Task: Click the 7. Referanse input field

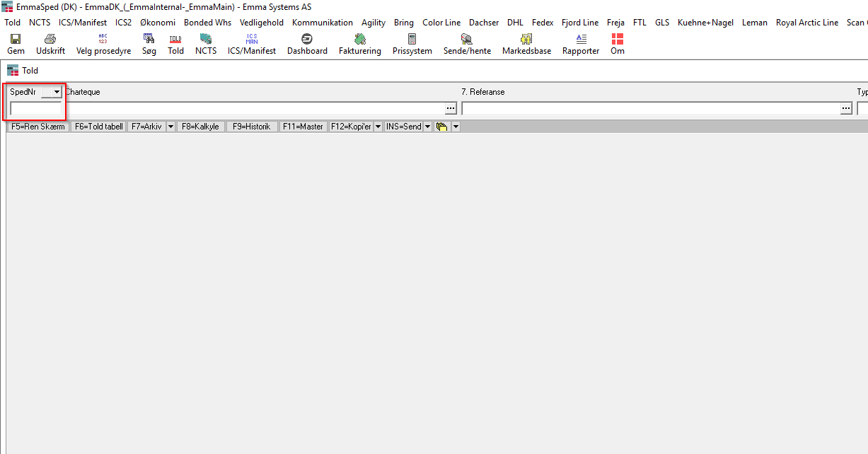Action: [651, 108]
